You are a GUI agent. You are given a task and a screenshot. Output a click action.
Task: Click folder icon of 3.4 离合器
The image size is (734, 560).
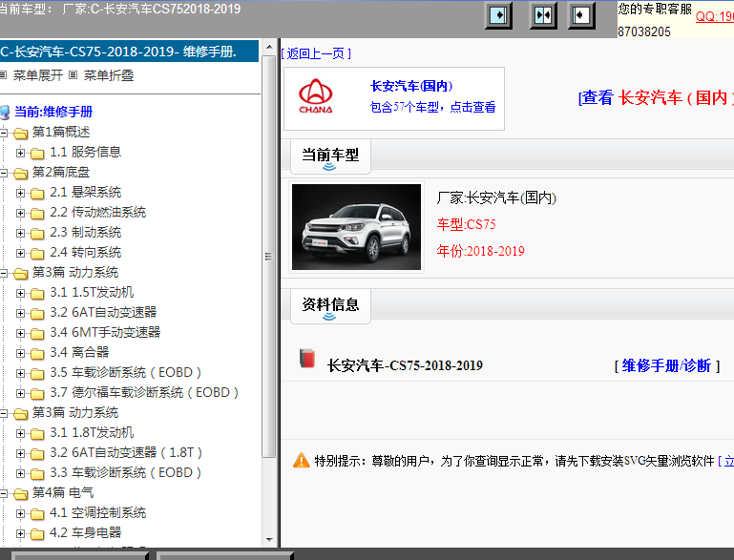click(37, 353)
